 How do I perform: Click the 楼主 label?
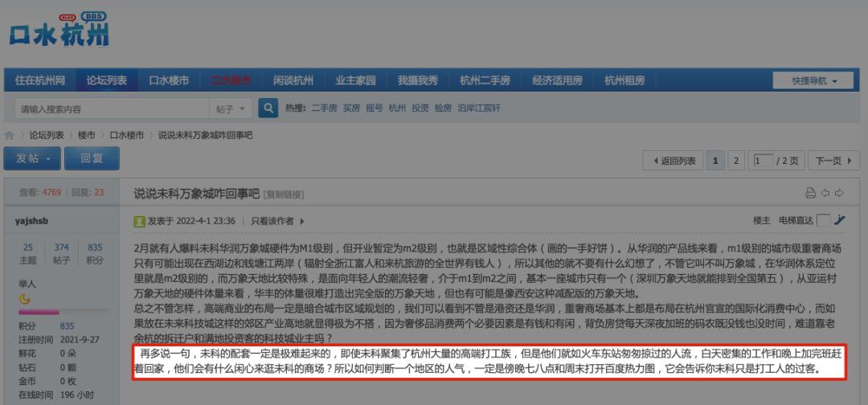(x=762, y=220)
